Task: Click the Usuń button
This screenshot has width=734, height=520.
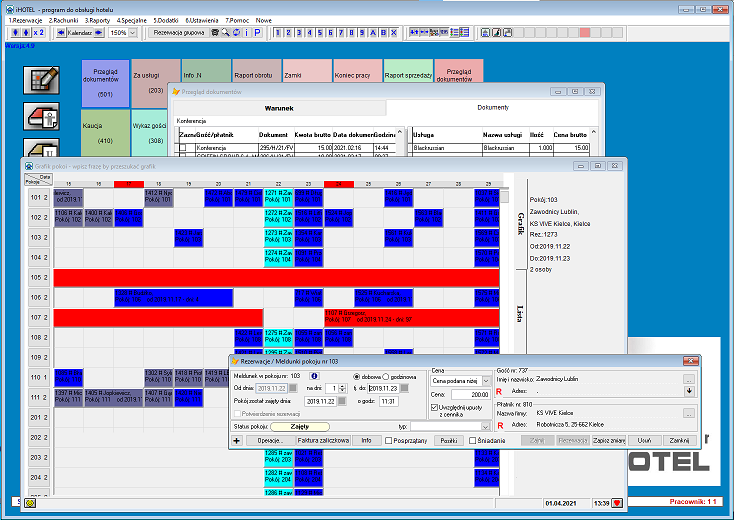Action: 644,440
